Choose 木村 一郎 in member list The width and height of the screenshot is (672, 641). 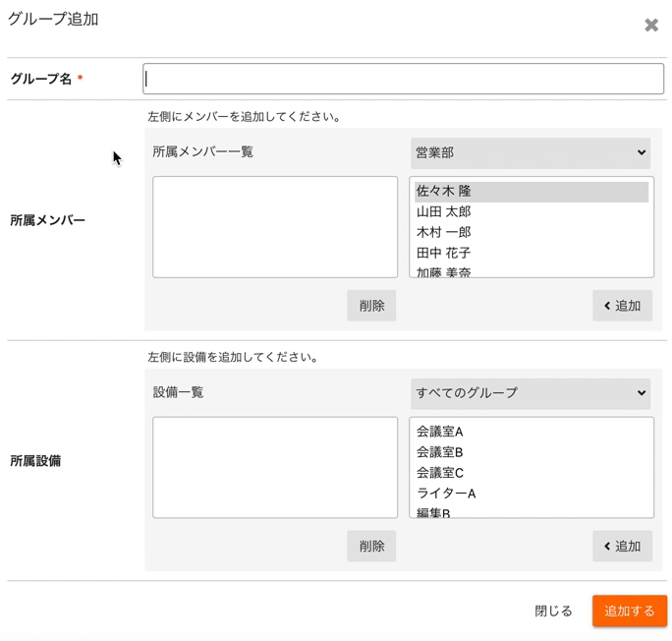point(444,233)
